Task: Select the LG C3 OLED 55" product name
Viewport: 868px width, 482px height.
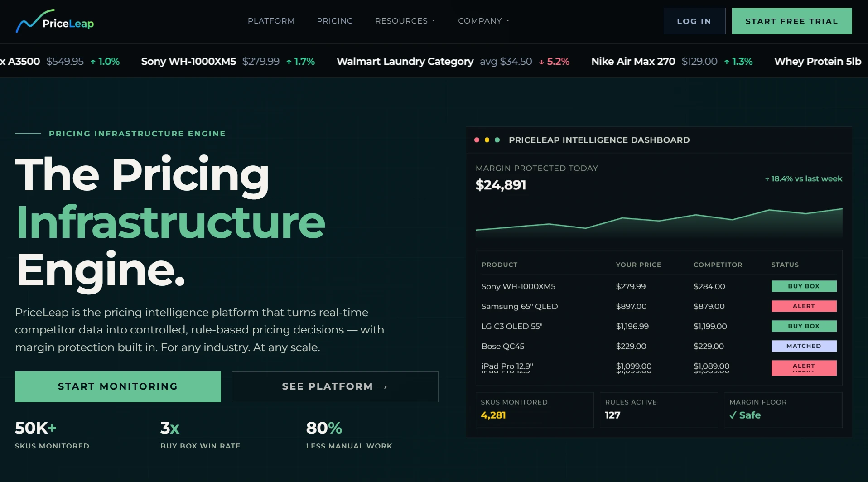Action: point(511,326)
